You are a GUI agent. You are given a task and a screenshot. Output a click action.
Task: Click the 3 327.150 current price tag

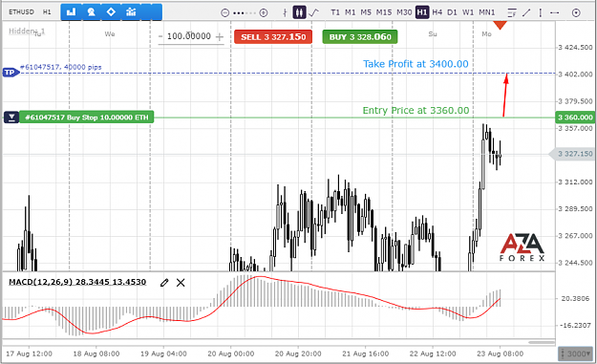[x=572, y=154]
